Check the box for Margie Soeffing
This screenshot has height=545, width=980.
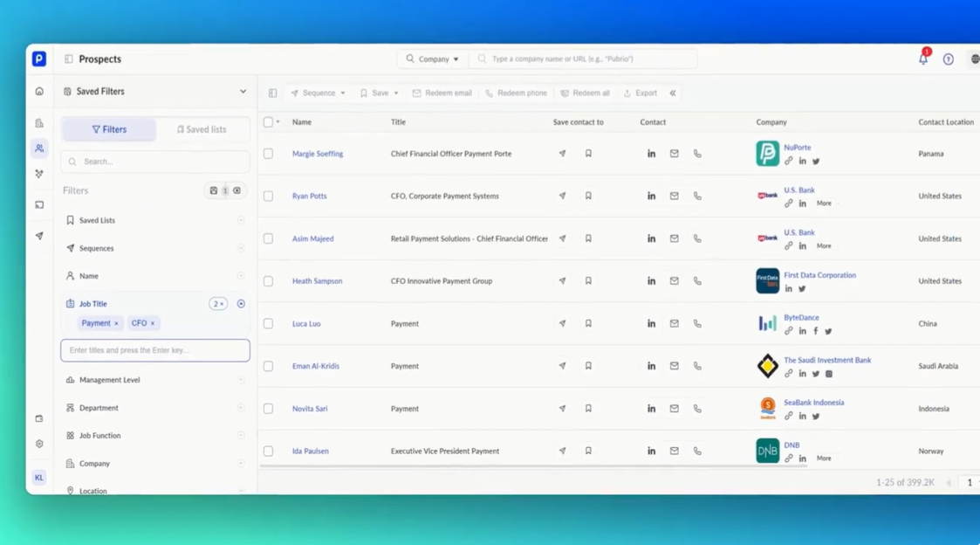tap(268, 154)
